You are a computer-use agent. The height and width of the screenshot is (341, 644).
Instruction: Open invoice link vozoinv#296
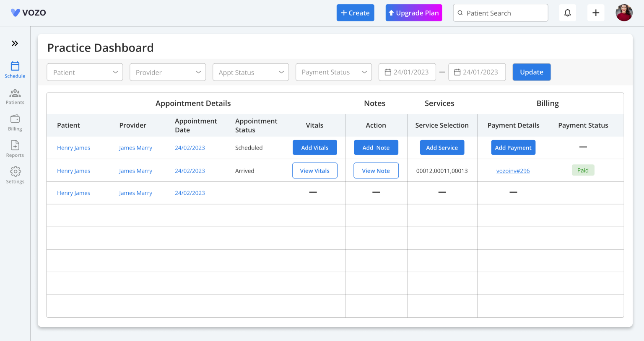tap(513, 171)
